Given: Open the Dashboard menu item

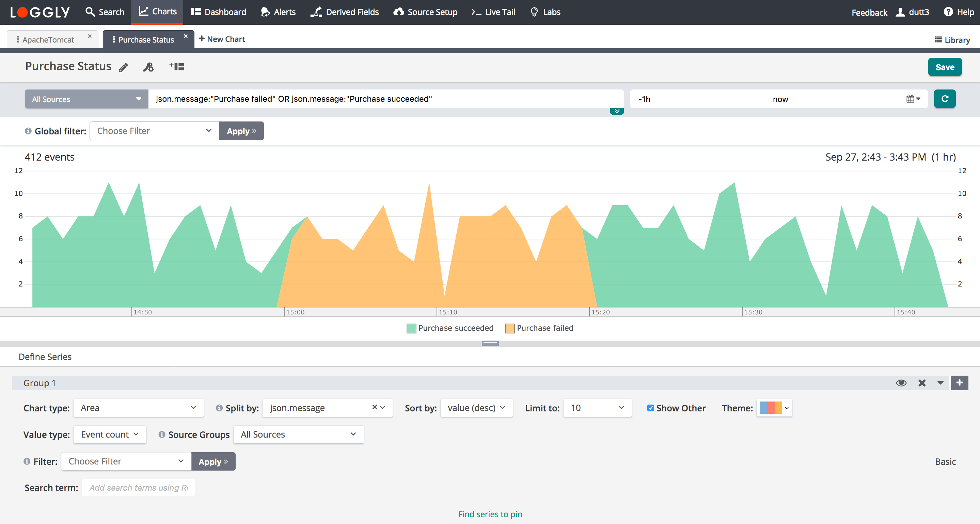Looking at the screenshot, I should 219,12.
